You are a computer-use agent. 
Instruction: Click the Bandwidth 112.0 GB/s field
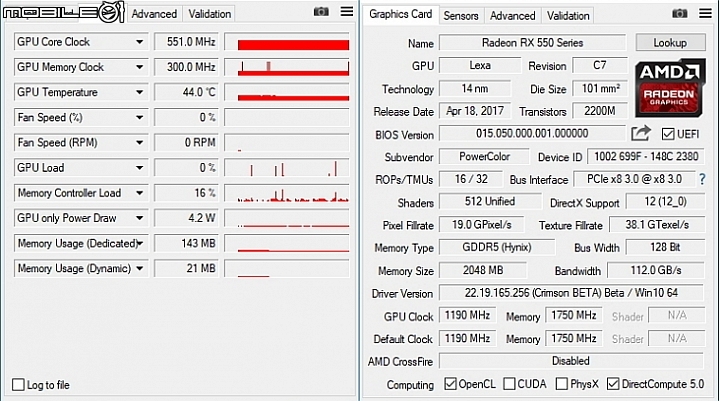pyautogui.click(x=655, y=270)
